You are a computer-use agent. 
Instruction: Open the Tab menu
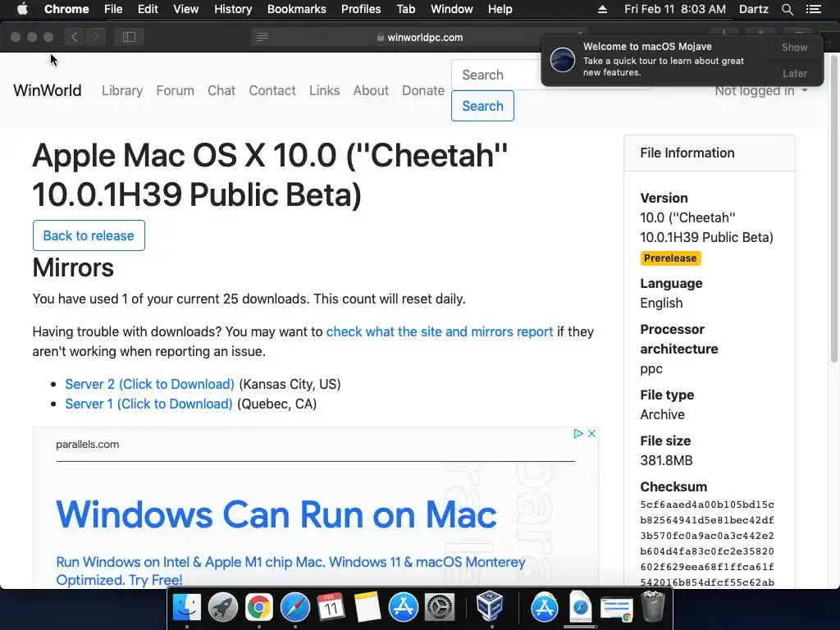click(x=405, y=9)
